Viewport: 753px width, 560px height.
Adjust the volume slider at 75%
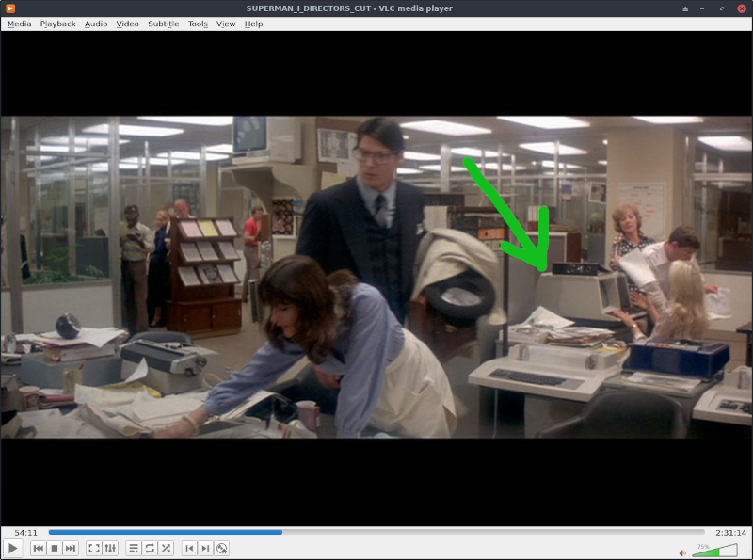coord(714,551)
